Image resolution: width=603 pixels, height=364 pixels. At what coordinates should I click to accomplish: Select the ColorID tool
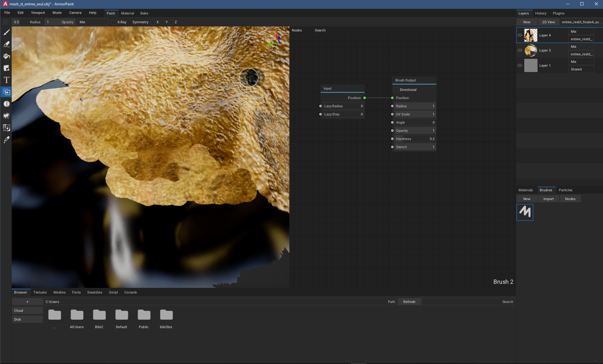click(x=6, y=128)
